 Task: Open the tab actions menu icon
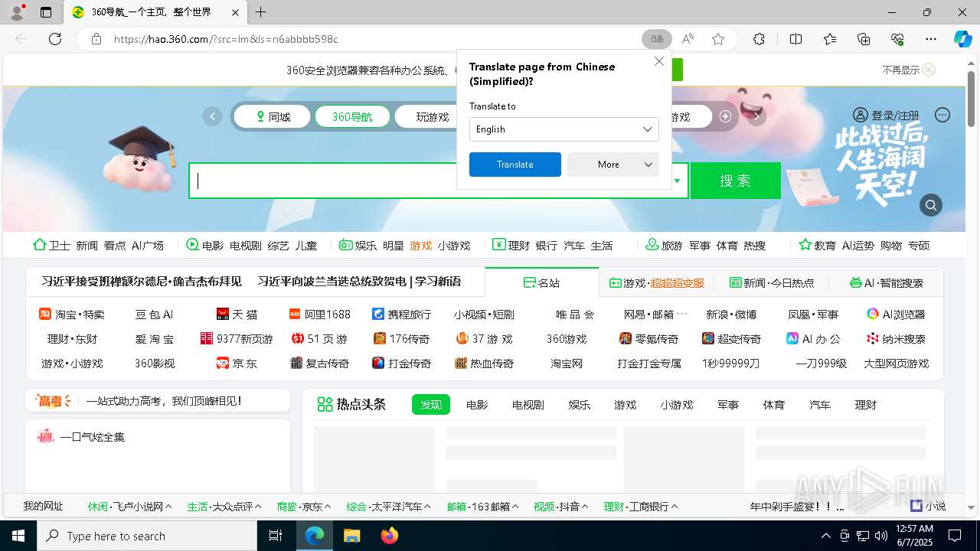[46, 12]
